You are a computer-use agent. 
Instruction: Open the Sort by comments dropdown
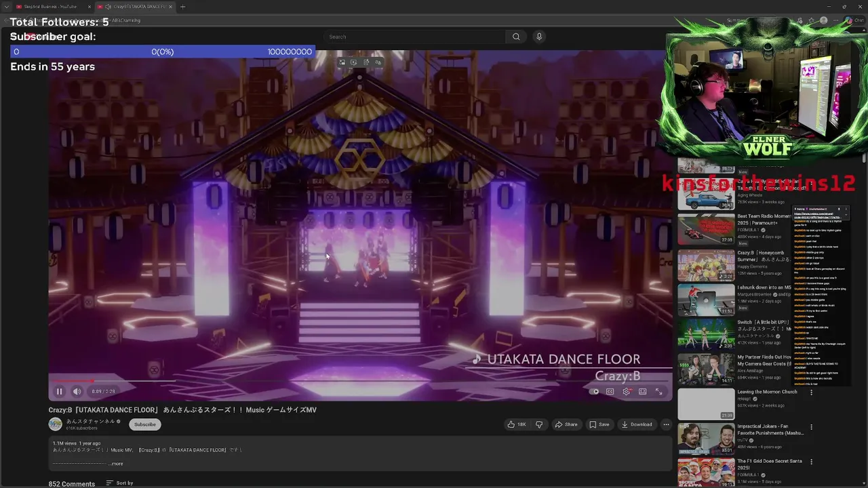click(119, 483)
